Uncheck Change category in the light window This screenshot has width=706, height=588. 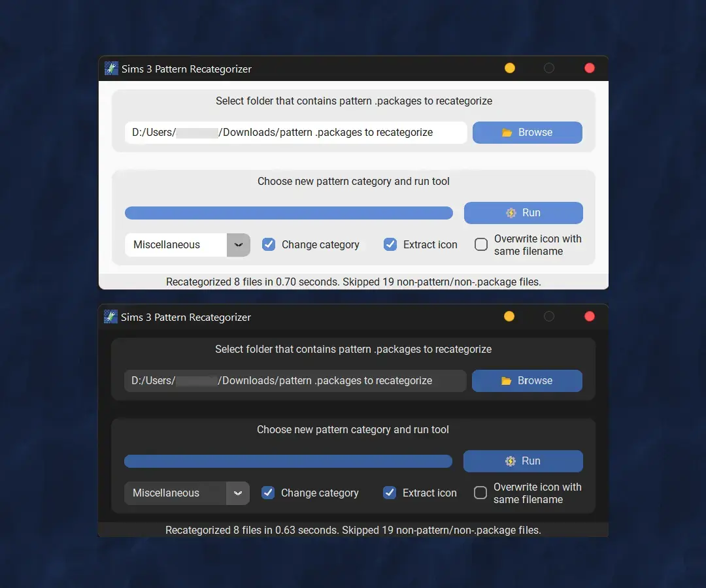[x=269, y=244]
